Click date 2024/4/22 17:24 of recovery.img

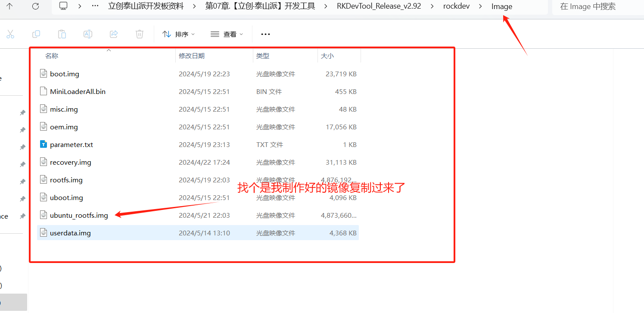204,162
